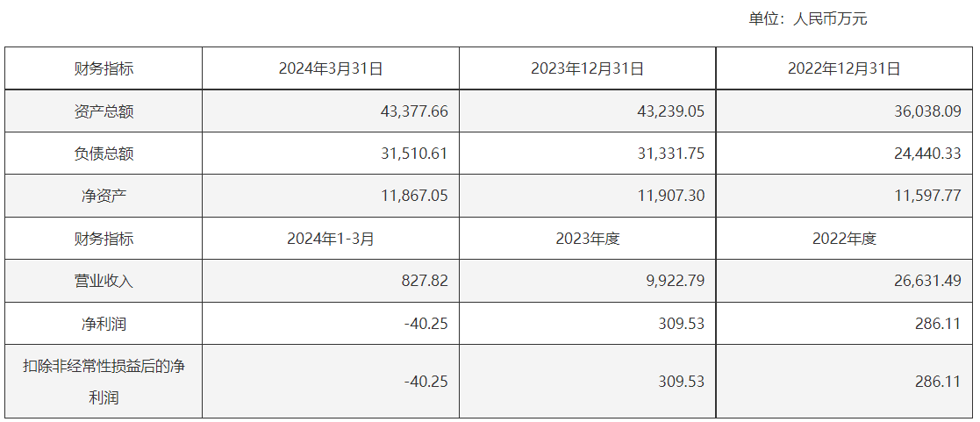This screenshot has width=980, height=422.
Task: Select the 净利润 row label
Action: [104, 324]
